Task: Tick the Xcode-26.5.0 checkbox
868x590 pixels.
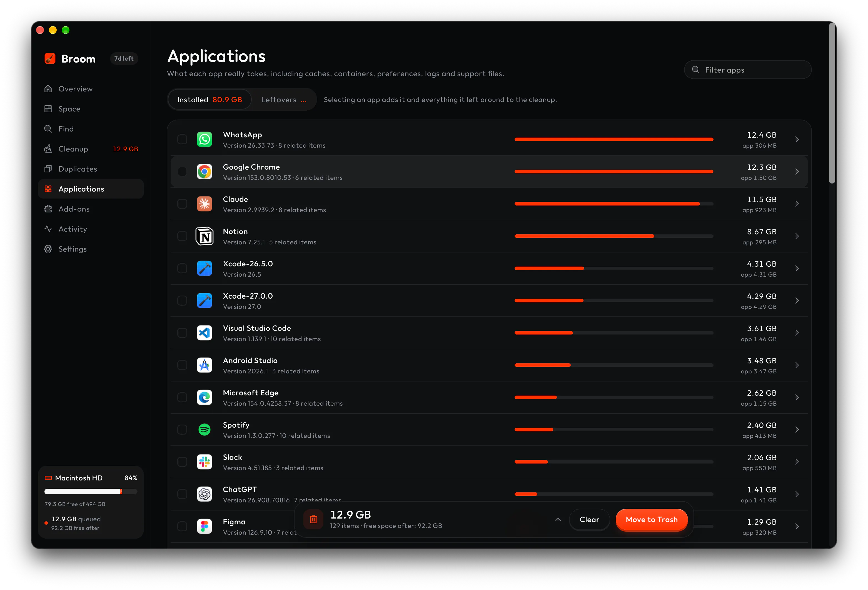Action: 182,268
